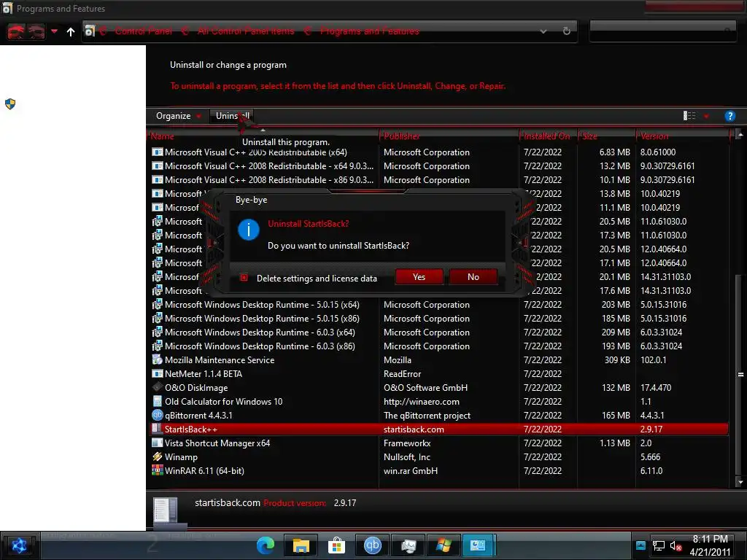Click Nullsoft, Inc publisher cell

(x=407, y=456)
